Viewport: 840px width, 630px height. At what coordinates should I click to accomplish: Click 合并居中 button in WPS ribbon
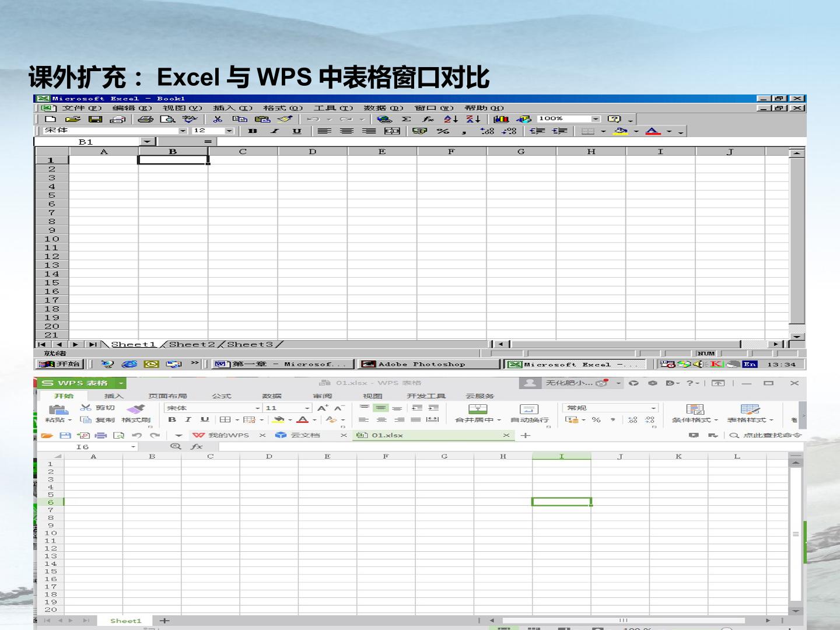[x=478, y=413]
